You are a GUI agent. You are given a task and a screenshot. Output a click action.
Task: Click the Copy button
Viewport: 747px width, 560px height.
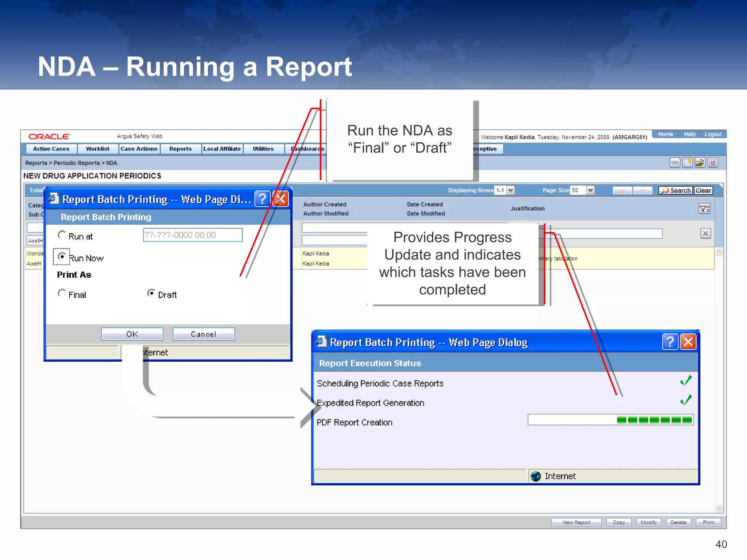point(619,522)
